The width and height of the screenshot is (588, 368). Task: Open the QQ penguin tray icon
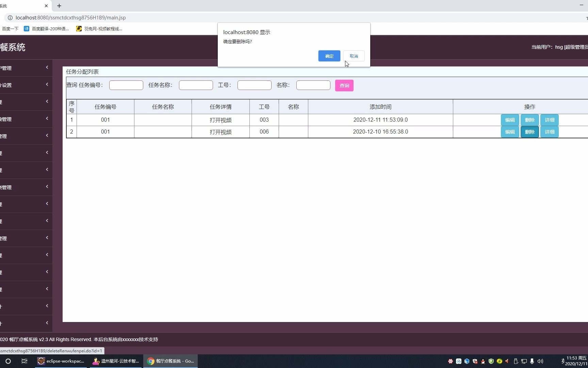point(483,361)
